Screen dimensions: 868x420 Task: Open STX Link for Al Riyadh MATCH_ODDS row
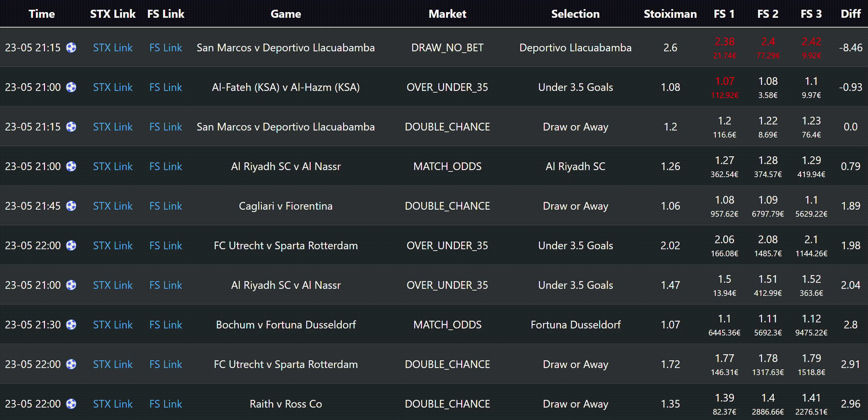point(113,166)
